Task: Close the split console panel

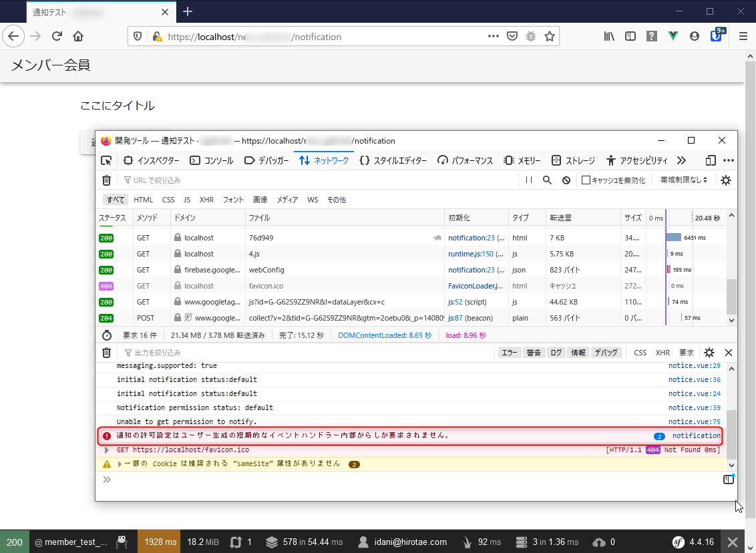Action: 729,353
